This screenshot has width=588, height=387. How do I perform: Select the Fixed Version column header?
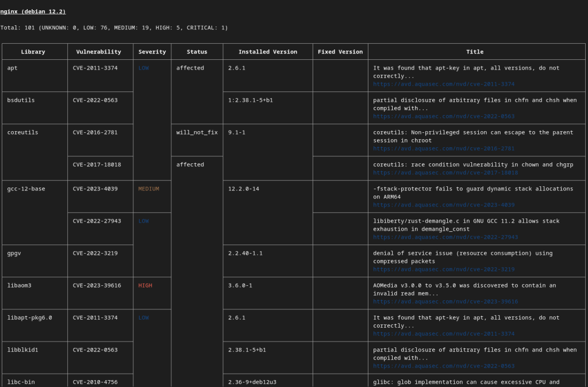[340, 52]
